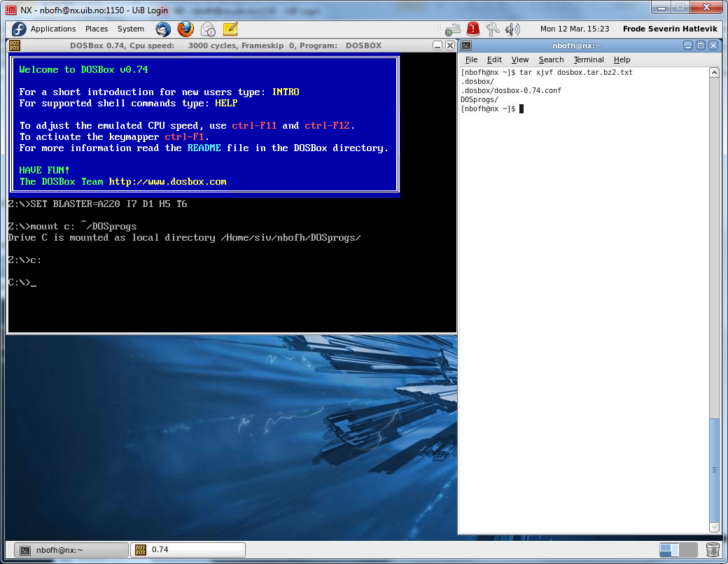This screenshot has width=728, height=564.
Task: Open the Places menu
Action: click(x=97, y=29)
